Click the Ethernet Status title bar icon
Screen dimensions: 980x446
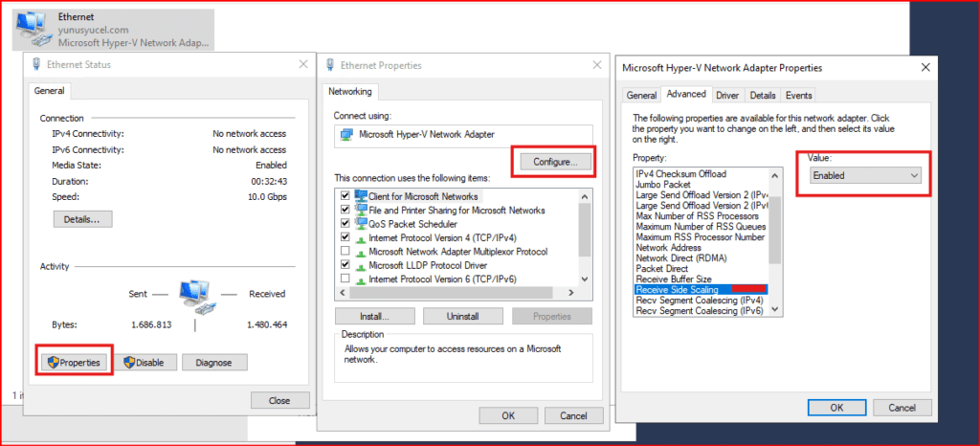36,65
